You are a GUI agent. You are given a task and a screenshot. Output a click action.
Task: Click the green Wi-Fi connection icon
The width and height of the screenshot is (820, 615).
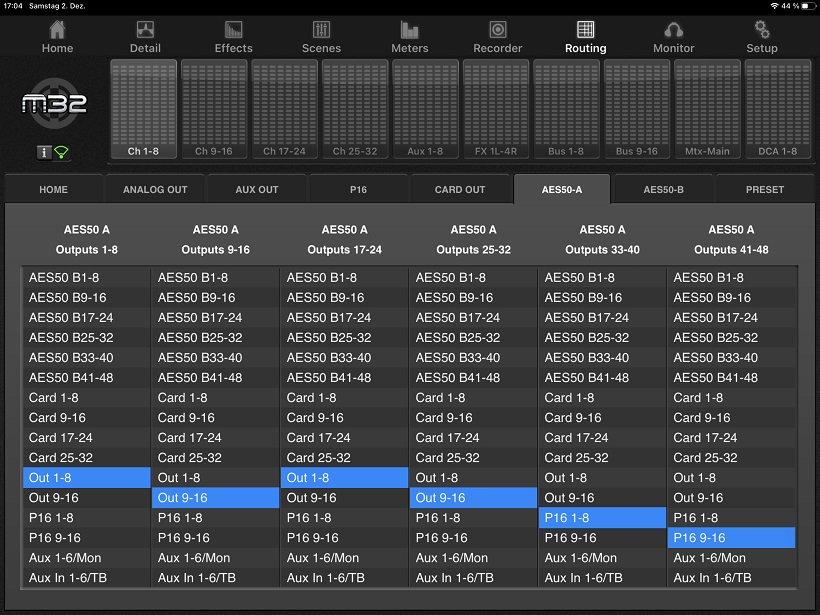tap(61, 152)
